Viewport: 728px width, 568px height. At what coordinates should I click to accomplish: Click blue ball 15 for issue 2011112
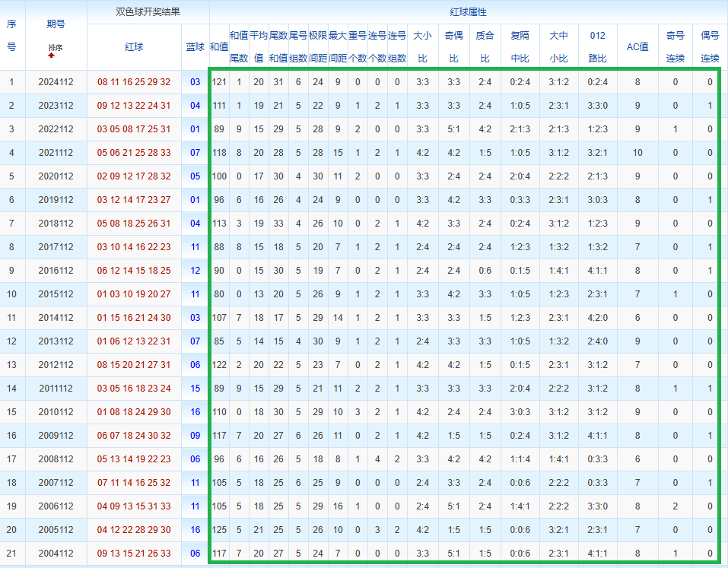point(196,389)
